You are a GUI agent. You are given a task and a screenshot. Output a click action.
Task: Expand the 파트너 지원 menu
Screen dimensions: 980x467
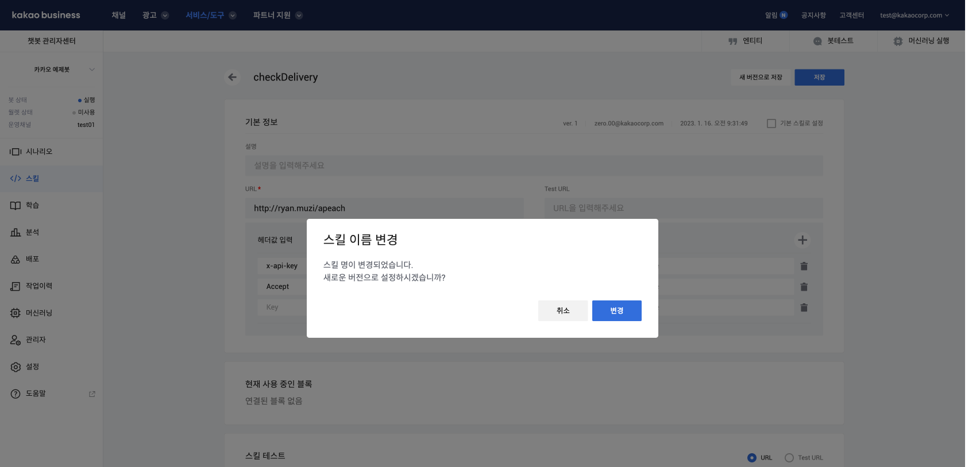[x=277, y=16]
